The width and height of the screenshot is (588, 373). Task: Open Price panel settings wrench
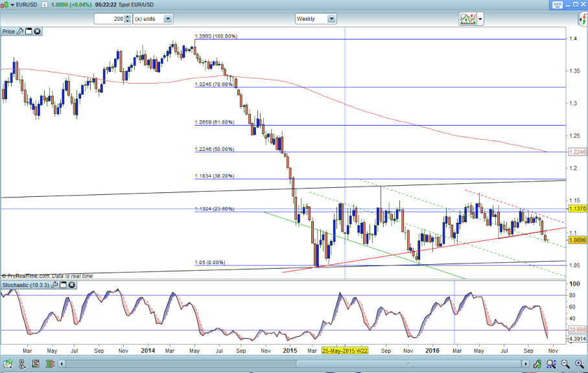[20, 31]
